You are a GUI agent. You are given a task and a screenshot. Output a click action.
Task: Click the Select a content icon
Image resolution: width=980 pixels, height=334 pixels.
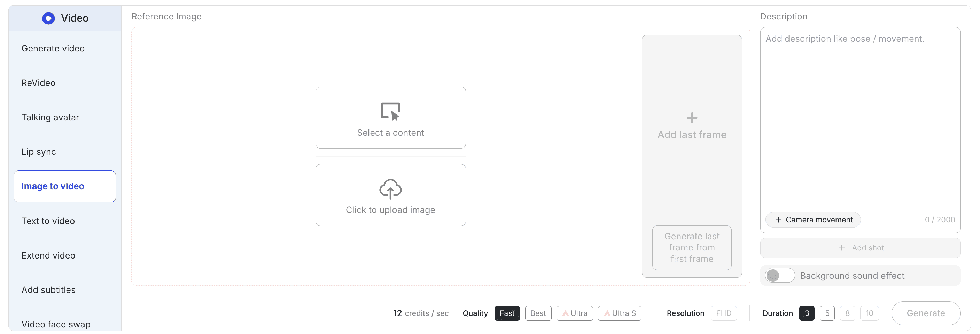pyautogui.click(x=390, y=111)
